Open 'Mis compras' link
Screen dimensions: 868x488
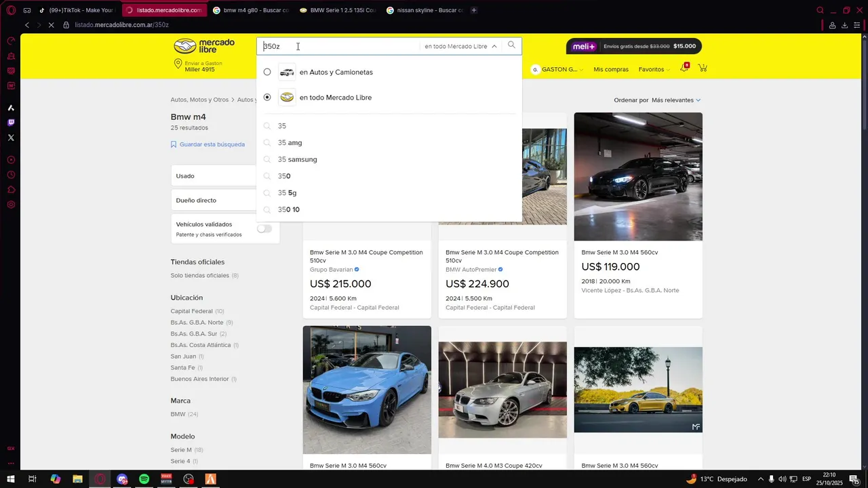pyautogui.click(x=611, y=69)
